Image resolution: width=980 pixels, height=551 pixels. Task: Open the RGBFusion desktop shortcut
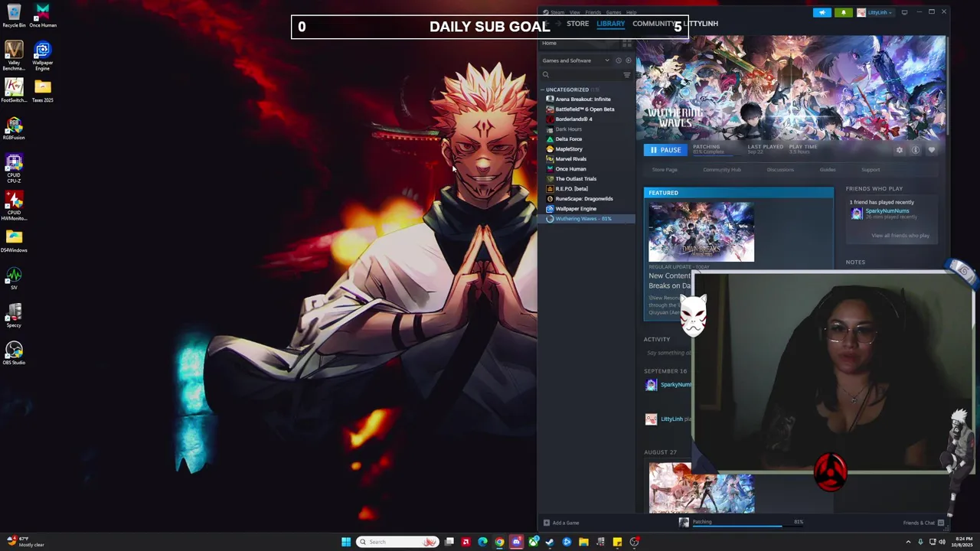pos(14,128)
